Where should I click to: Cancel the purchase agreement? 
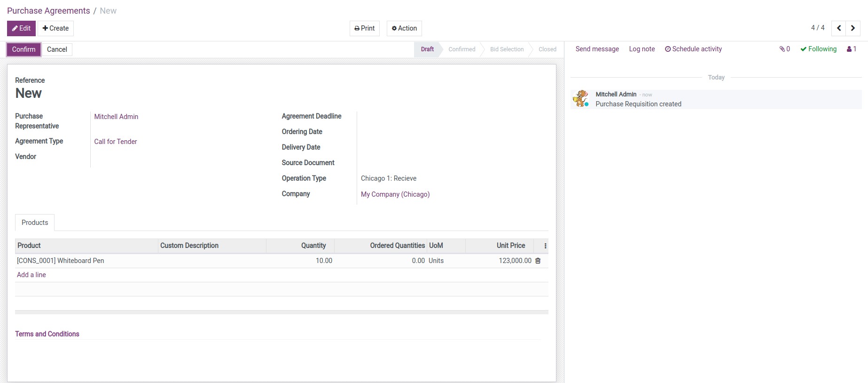57,49
